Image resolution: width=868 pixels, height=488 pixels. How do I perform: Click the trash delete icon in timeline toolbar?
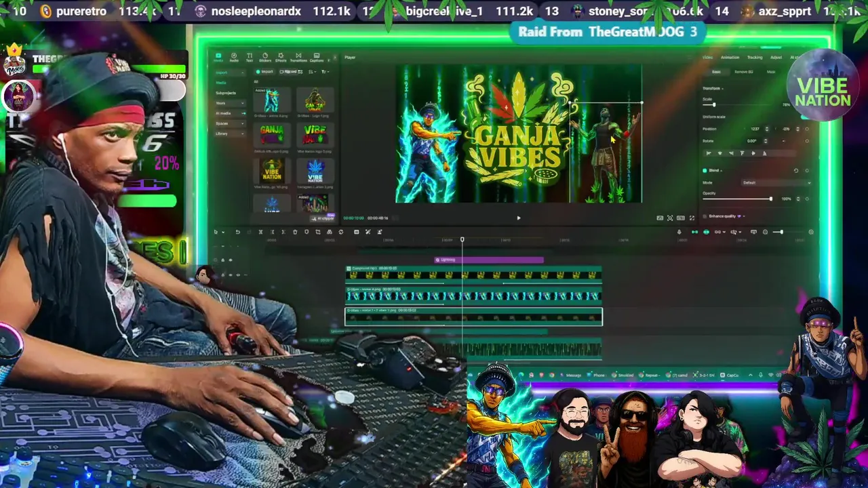(295, 232)
